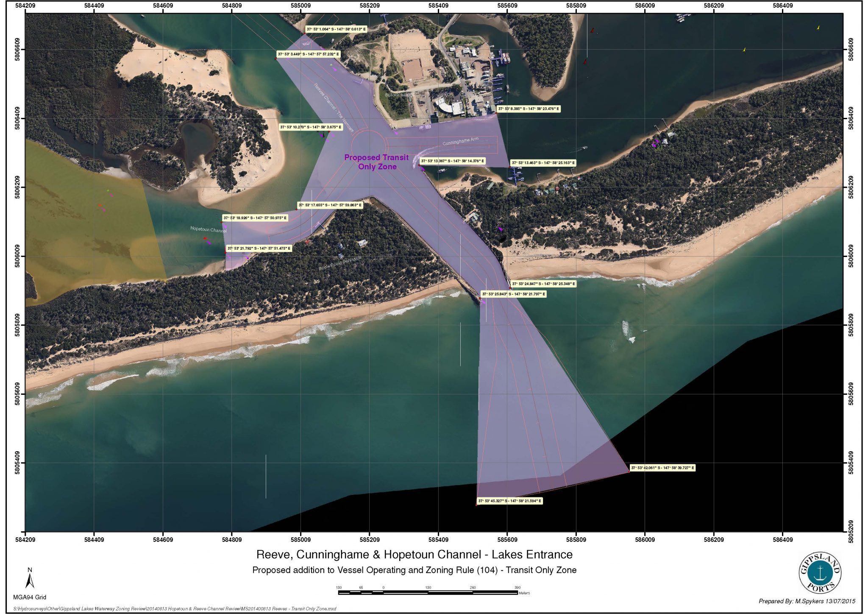868x614 pixels.
Task: Click coordinate label 37° 53' 25.843" S
Action: pos(514,294)
